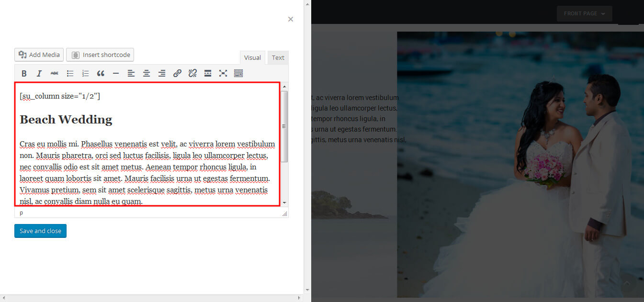The height and width of the screenshot is (302, 644).
Task: Toggle italic formatting
Action: tap(39, 73)
